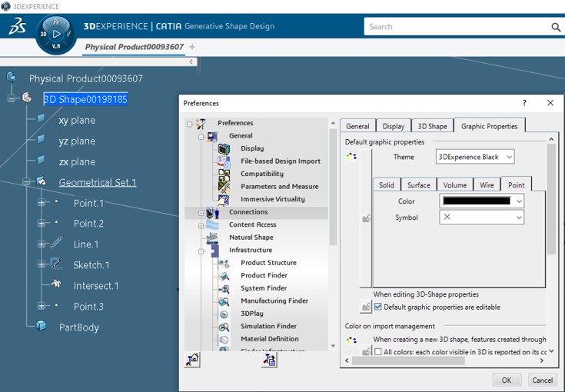Expand the Point.3 node
Viewport: 565px width, 392px height.
pos(42,306)
